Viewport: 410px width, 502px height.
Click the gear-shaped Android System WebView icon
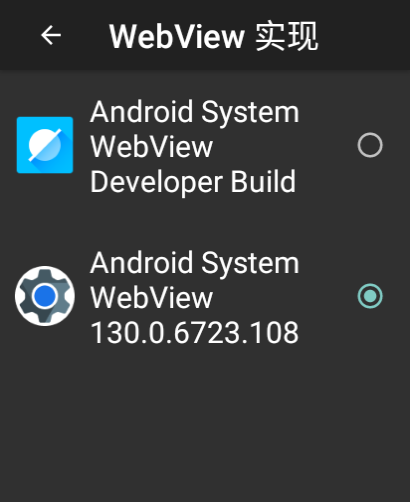pyautogui.click(x=45, y=296)
